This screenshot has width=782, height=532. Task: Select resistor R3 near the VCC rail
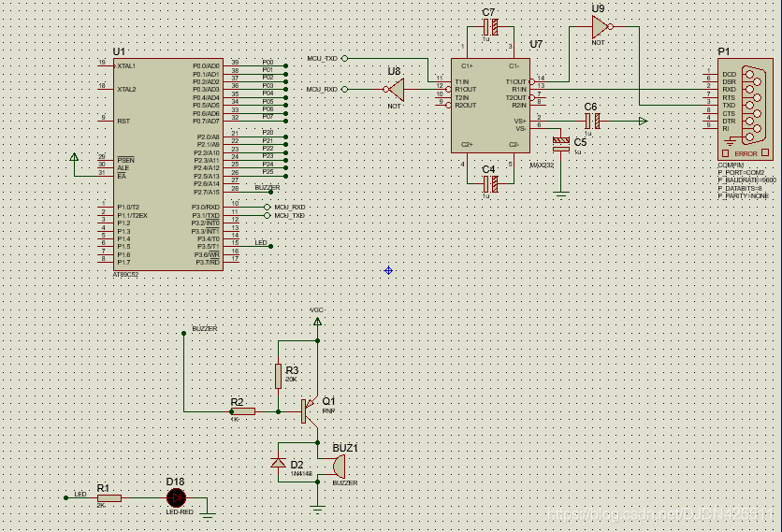279,377
